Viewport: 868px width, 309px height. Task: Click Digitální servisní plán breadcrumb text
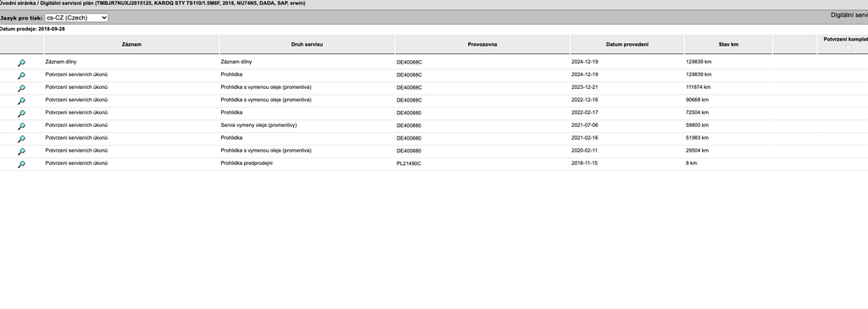(66, 3)
